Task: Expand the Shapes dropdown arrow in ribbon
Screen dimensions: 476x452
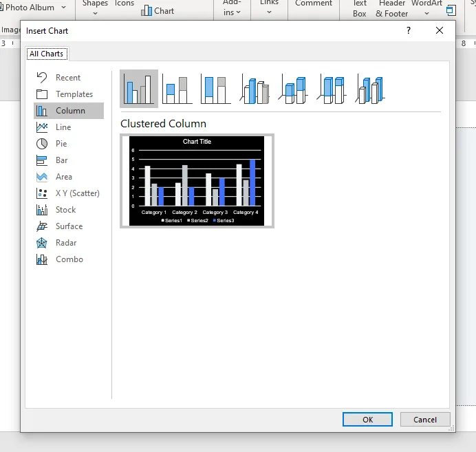Action: point(96,13)
